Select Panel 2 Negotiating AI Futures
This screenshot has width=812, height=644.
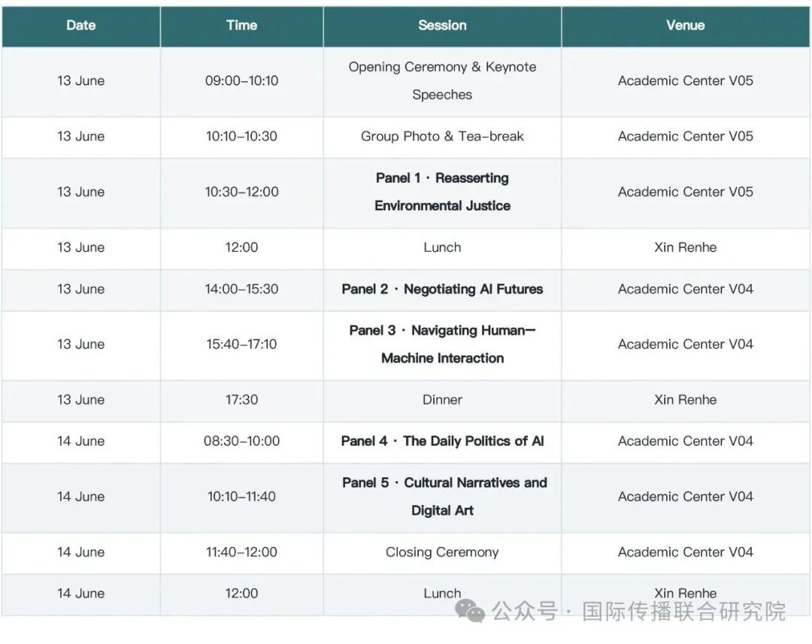tap(442, 289)
